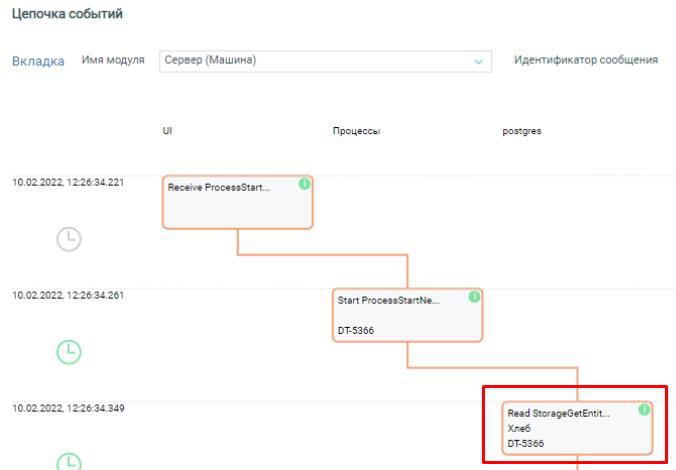The image size is (676, 470).
Task: Click the 12:26:34.261 timestamp
Action: coord(68,295)
